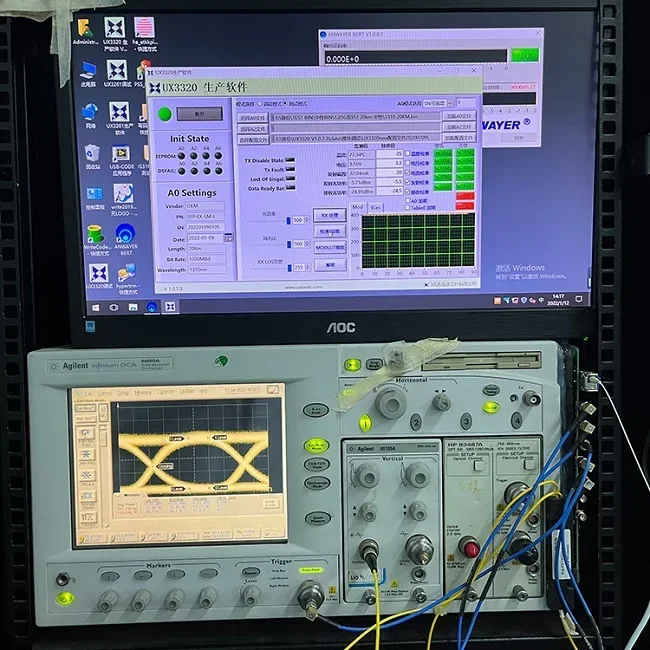Switch to UX3320 app in taskbar
The width and height of the screenshot is (650, 650).
click(170, 307)
